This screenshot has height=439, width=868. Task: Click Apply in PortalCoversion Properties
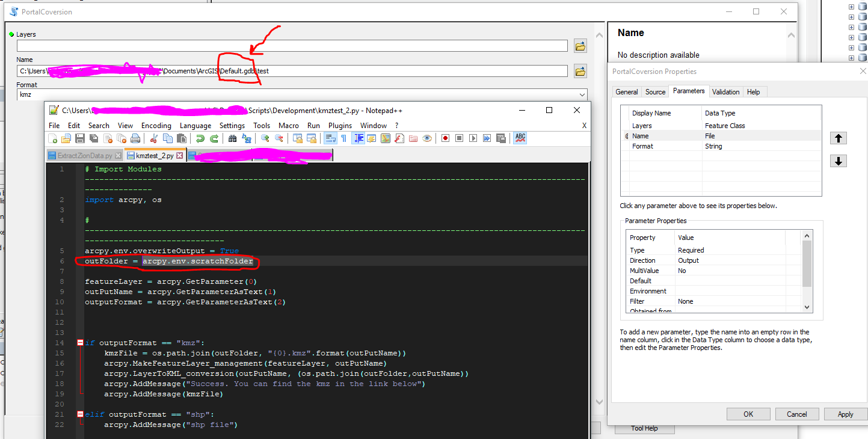tap(846, 414)
